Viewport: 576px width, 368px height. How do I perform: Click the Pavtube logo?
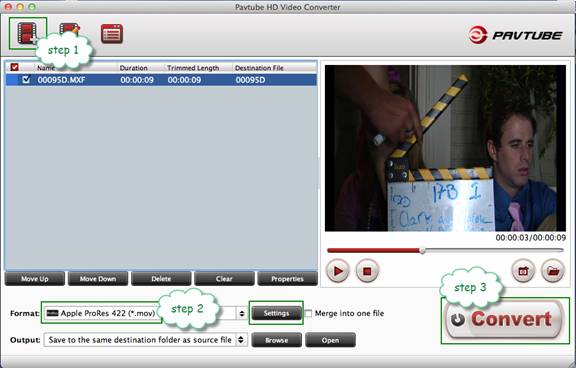tap(515, 35)
